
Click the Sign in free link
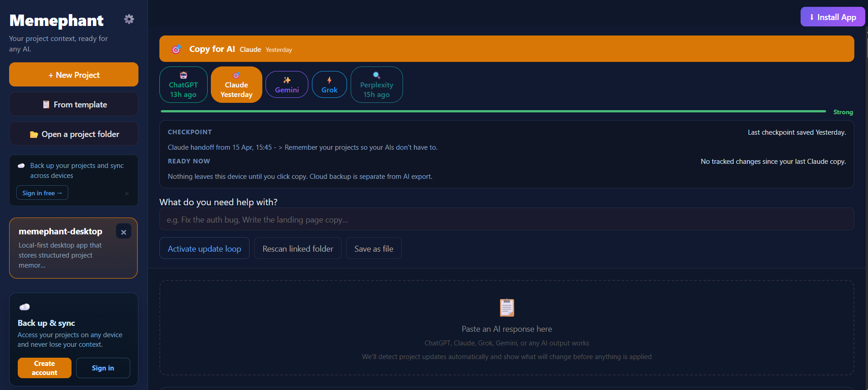pos(42,193)
